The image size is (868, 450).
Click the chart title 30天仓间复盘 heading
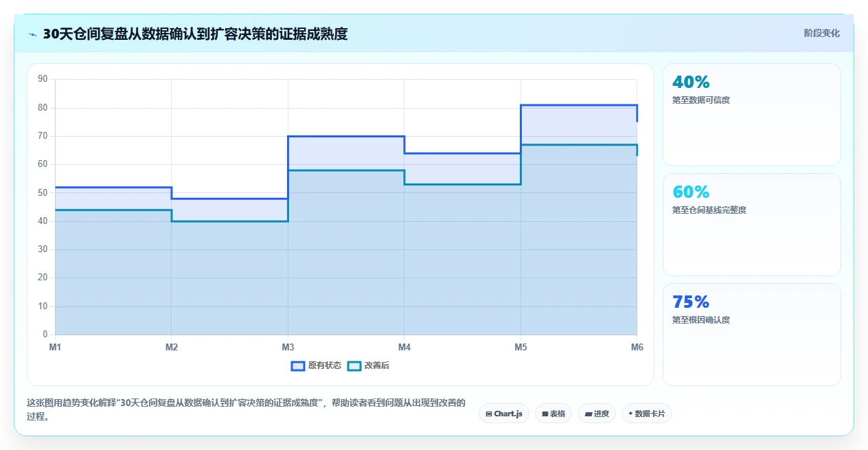pyautogui.click(x=196, y=34)
